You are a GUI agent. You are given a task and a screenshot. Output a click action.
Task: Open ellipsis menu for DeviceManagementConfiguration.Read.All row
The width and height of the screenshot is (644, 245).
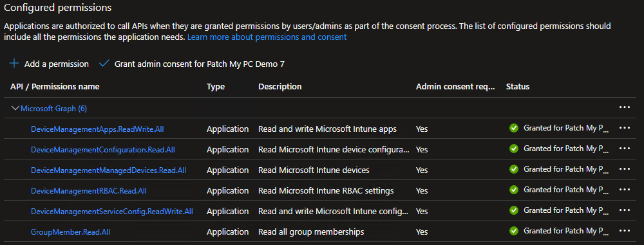pyautogui.click(x=624, y=149)
